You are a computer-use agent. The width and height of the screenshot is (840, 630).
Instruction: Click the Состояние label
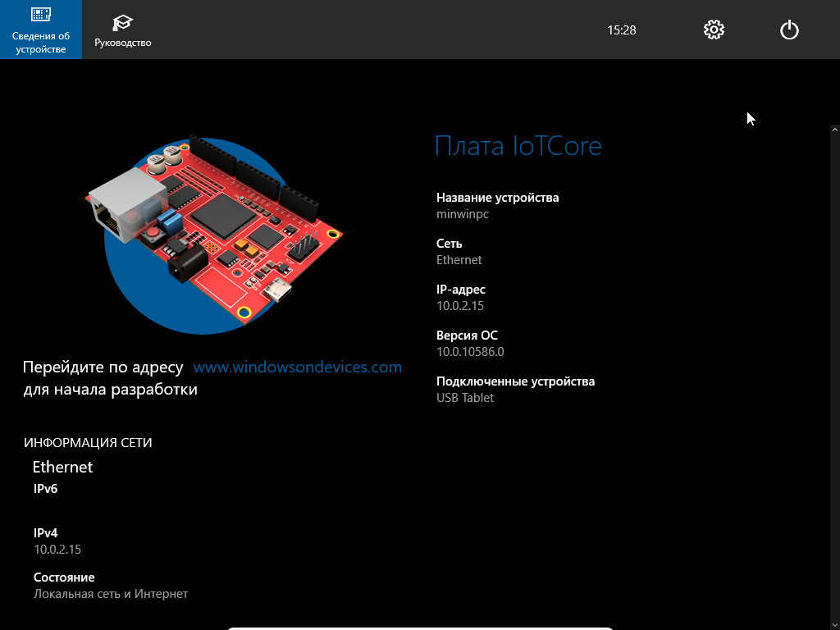point(64,577)
